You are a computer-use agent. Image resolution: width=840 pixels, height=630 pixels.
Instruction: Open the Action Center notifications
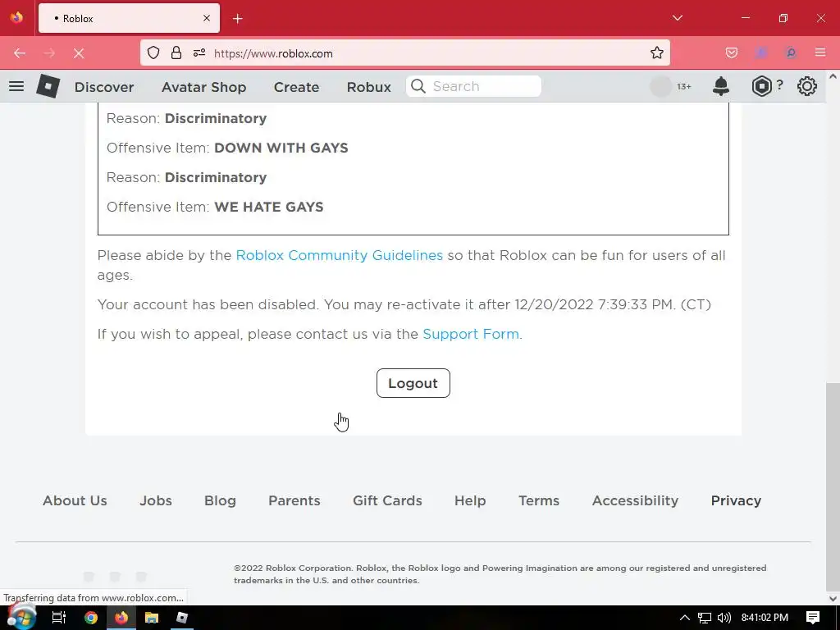pyautogui.click(x=813, y=618)
